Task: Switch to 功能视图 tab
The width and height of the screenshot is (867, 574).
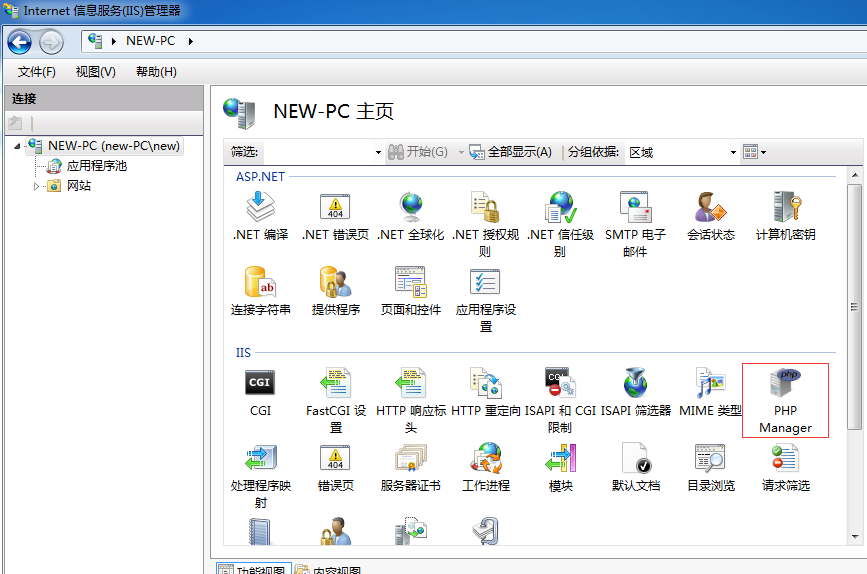Action: pyautogui.click(x=253, y=569)
